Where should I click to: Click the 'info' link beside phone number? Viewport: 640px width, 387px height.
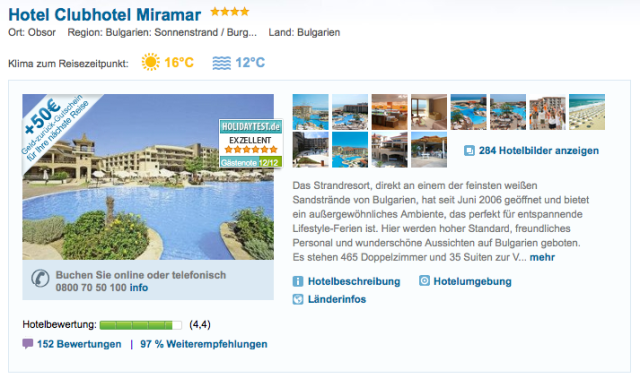click(x=139, y=287)
